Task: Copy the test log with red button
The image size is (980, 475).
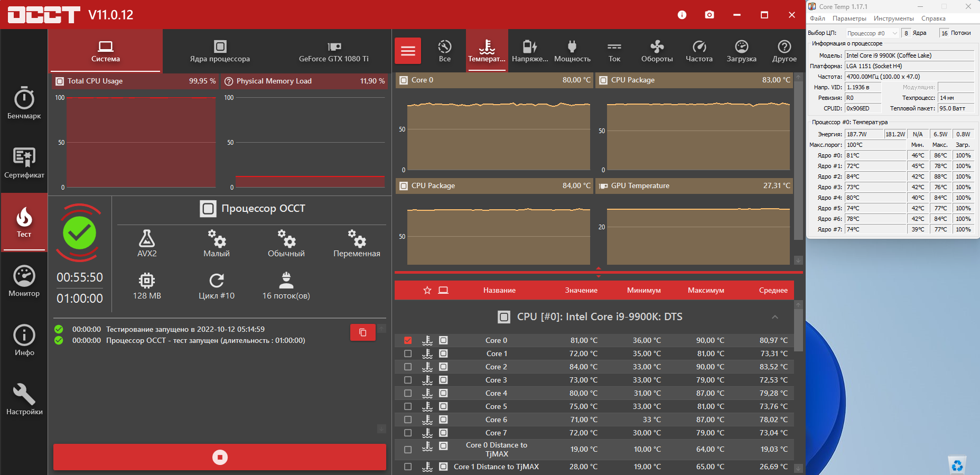Action: [362, 332]
